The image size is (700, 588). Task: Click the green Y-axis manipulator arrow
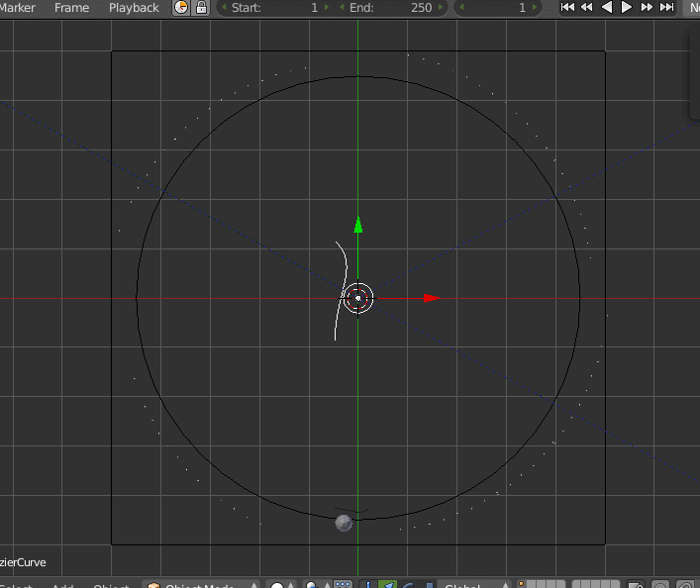tap(358, 225)
